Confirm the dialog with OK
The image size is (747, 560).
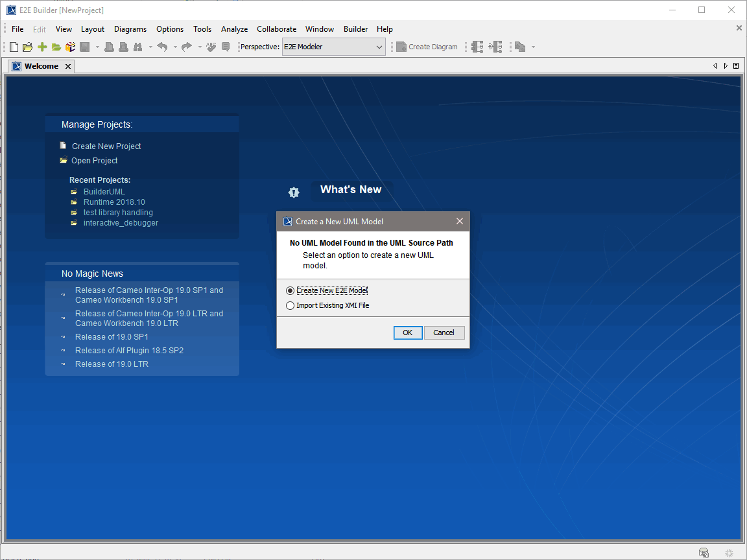coord(407,332)
